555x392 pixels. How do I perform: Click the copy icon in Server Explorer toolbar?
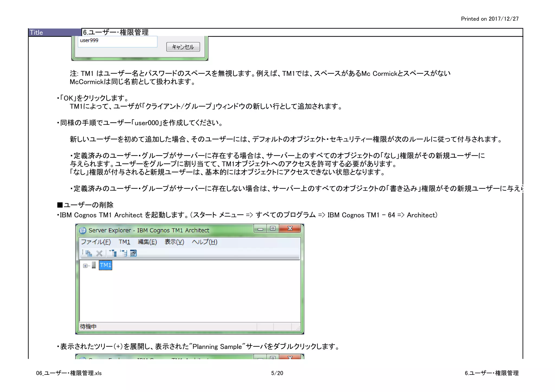pos(89,253)
